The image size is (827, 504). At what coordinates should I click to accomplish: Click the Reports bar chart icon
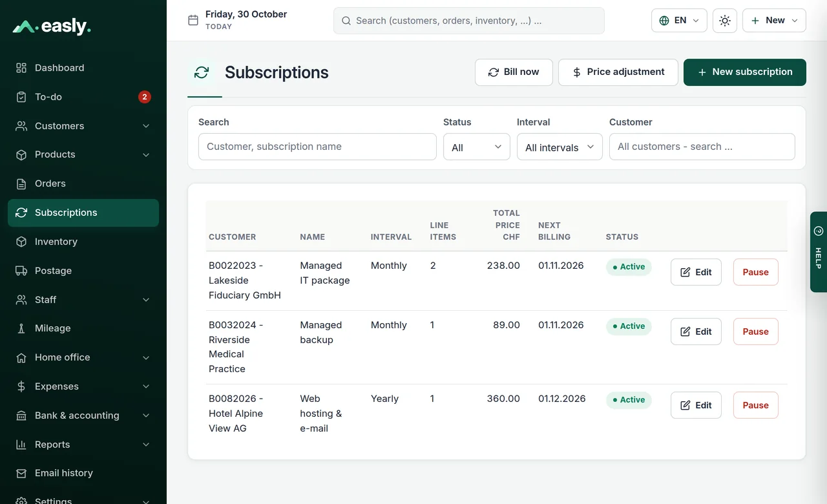pos(21,445)
